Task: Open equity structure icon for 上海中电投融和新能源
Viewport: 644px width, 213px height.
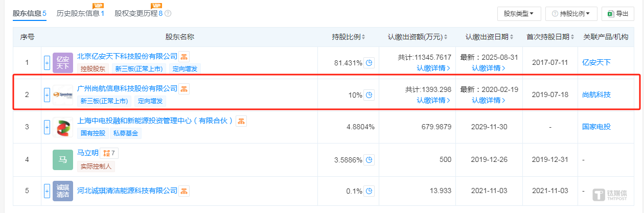Action: coord(242,121)
